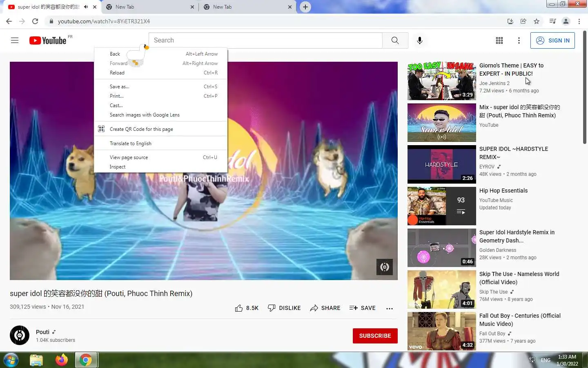The width and height of the screenshot is (588, 368).
Task: Open YouTube apps grid icon
Action: 499,40
